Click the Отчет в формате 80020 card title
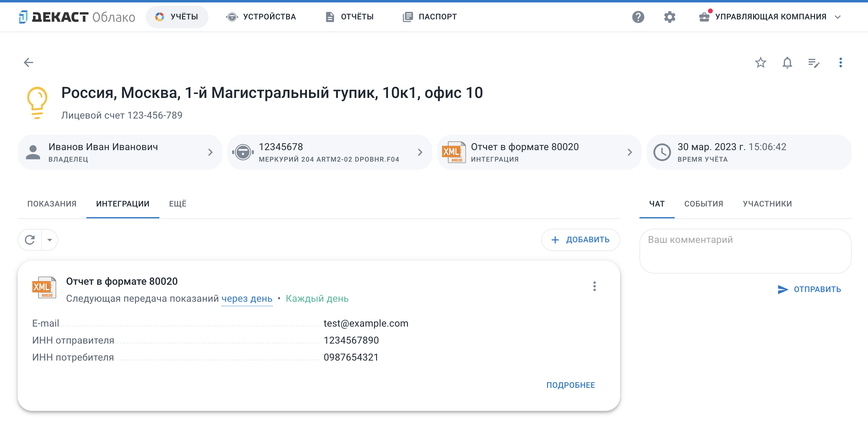The image size is (868, 430). pyautogui.click(x=122, y=281)
